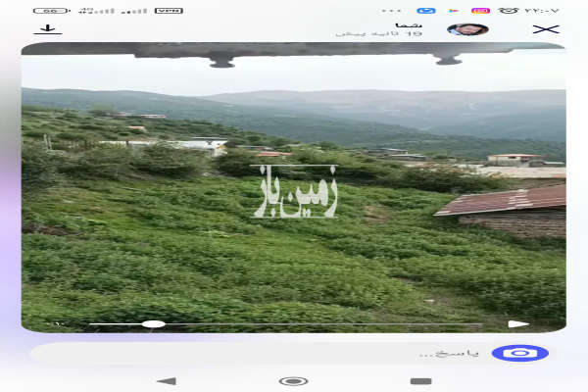Open the blue camera button
The height and width of the screenshot is (392, 588).
tap(519, 353)
